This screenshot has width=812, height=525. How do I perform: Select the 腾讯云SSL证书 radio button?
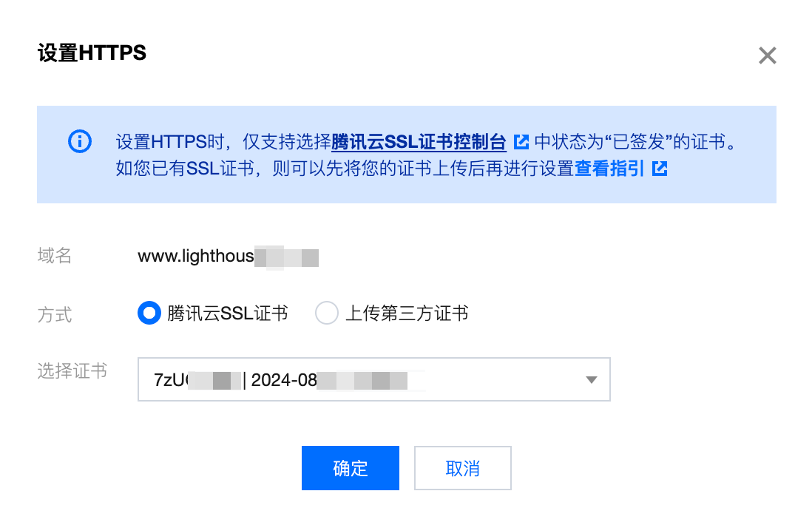(149, 313)
